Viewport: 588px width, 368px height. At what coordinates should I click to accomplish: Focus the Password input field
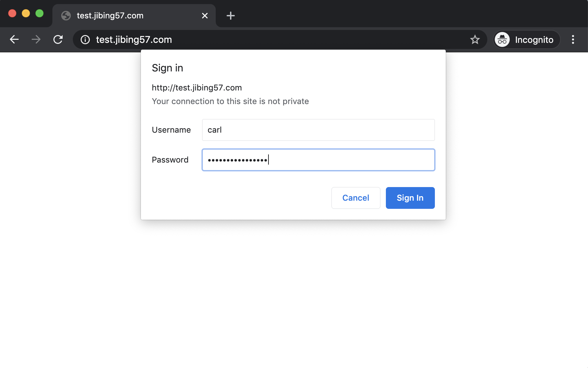[x=318, y=160]
